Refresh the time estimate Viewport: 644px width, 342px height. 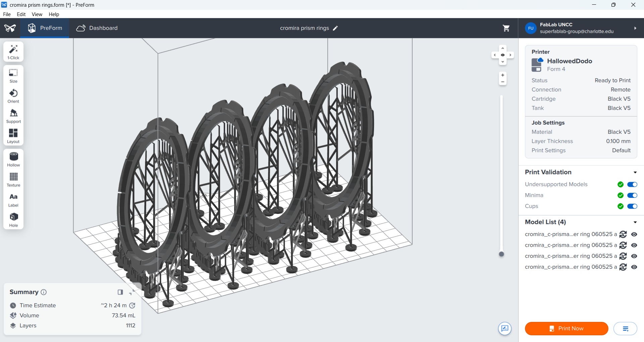coord(132,305)
